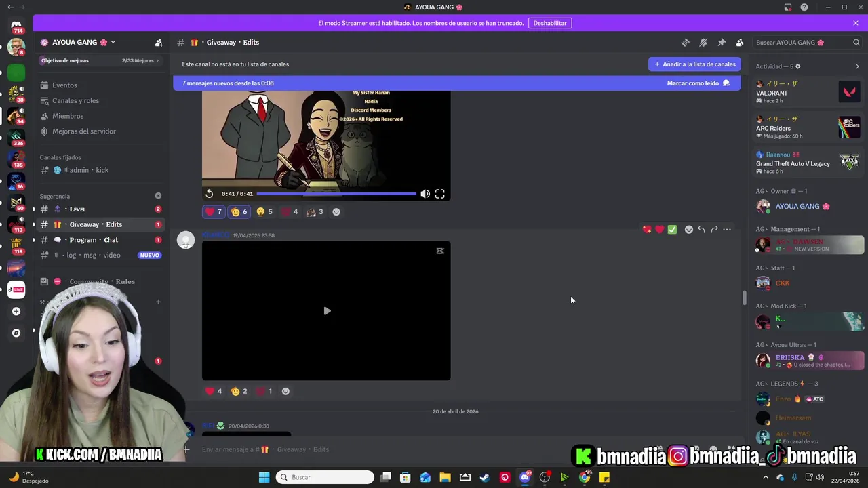Screen dimensions: 868x488
Task: Add a reaction below the first video
Action: [x=336, y=212]
